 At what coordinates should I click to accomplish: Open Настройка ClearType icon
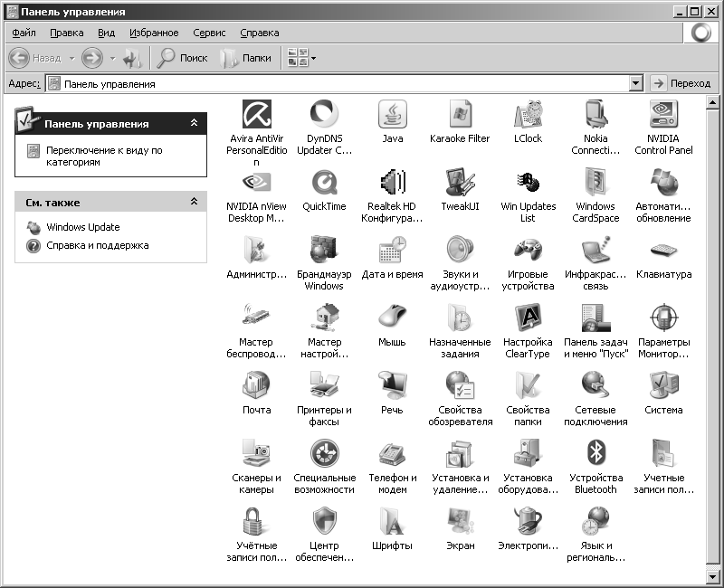[x=528, y=318]
